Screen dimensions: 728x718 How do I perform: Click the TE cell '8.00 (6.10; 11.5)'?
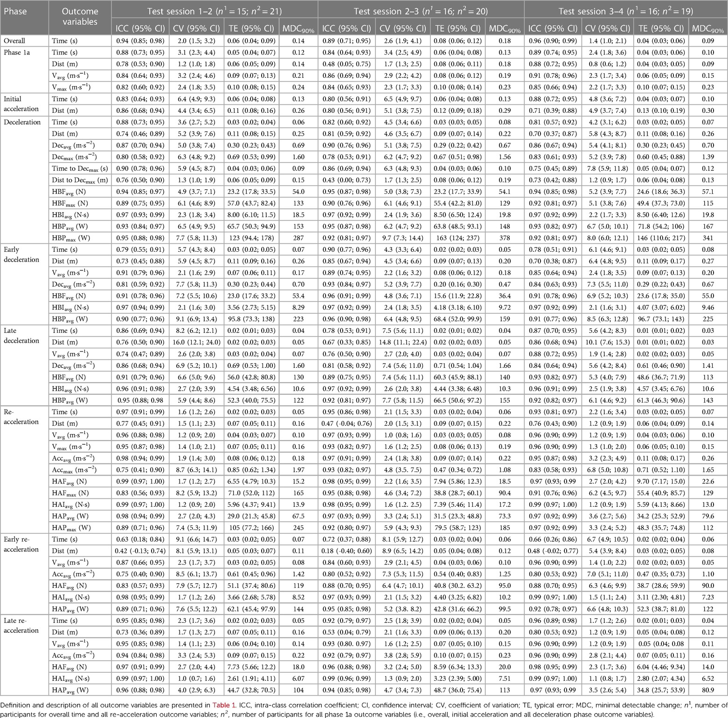[251, 214]
